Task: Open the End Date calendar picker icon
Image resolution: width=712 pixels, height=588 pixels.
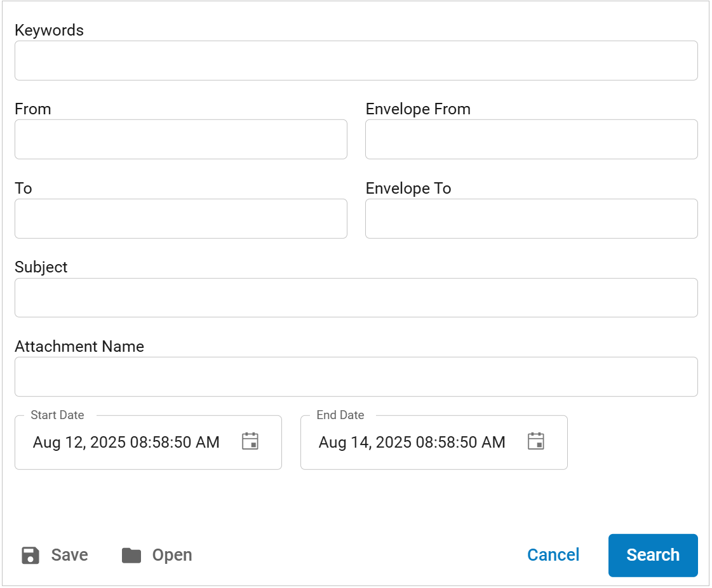Action: click(536, 441)
